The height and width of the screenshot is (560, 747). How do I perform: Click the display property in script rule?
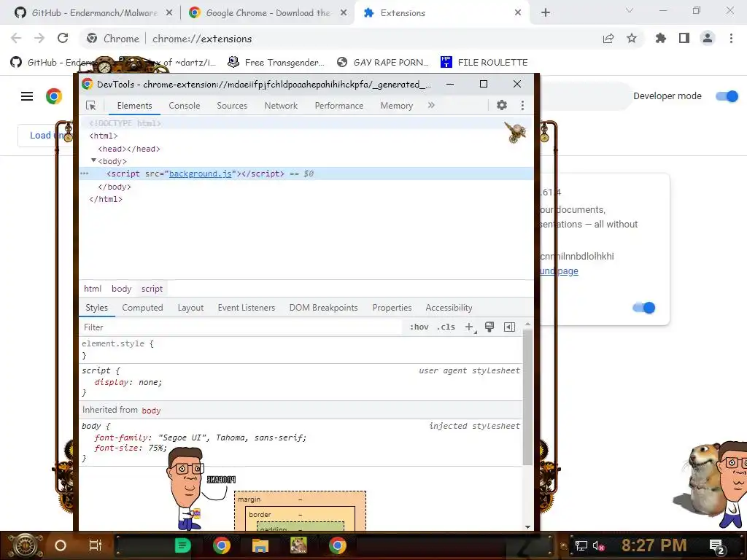coord(112,382)
